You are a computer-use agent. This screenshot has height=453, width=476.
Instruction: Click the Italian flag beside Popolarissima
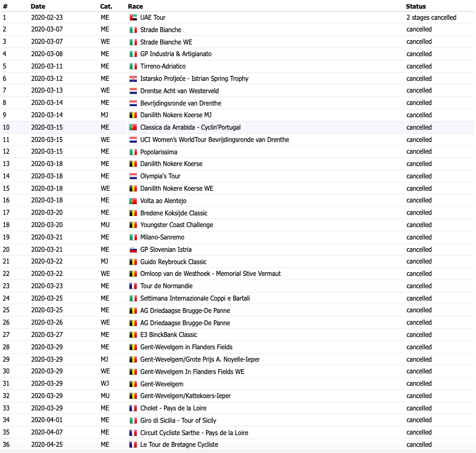tap(133, 152)
